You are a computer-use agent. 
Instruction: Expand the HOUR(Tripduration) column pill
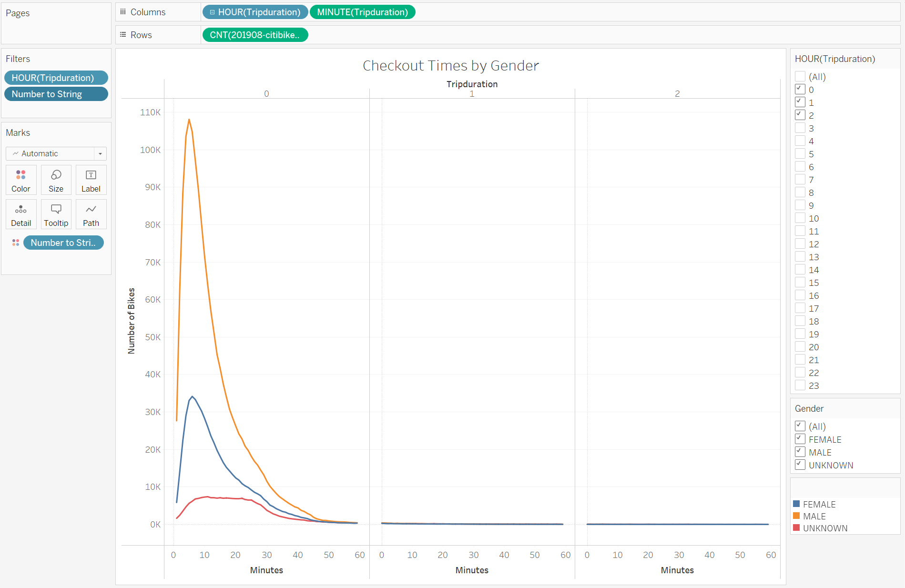point(212,12)
